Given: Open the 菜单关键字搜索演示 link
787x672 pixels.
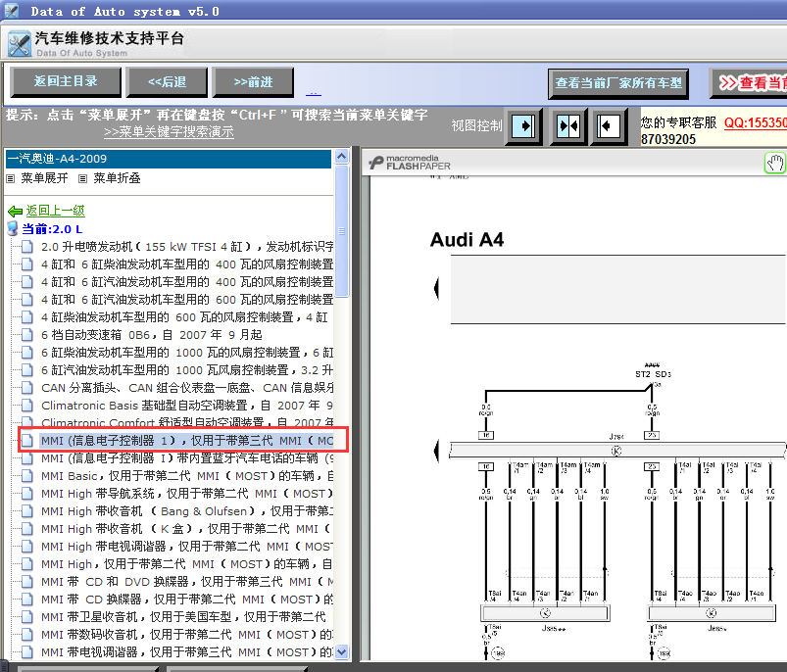Looking at the screenshot, I should (x=169, y=132).
